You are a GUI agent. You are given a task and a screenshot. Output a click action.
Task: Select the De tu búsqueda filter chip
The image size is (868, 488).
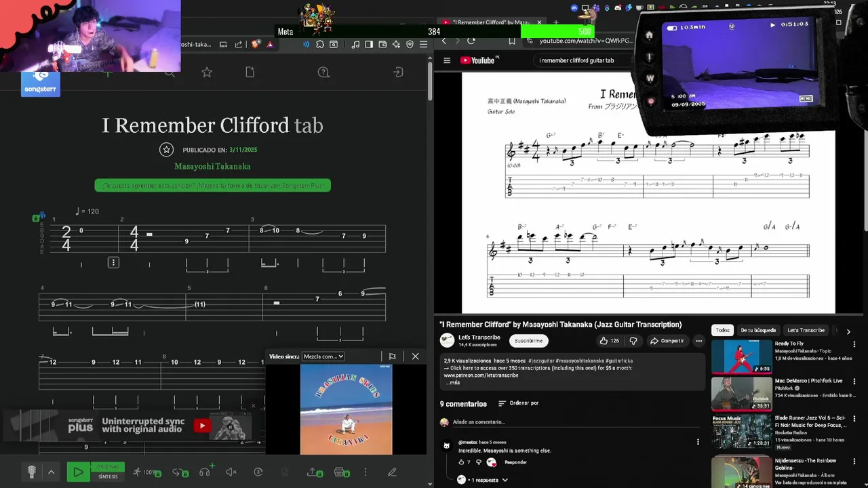click(x=757, y=330)
